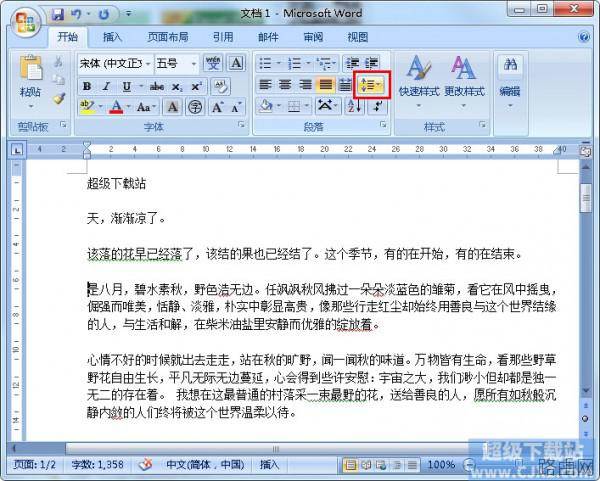Sort text with the A-Z sort icon
Screen dimensions: 600x481
(354, 106)
